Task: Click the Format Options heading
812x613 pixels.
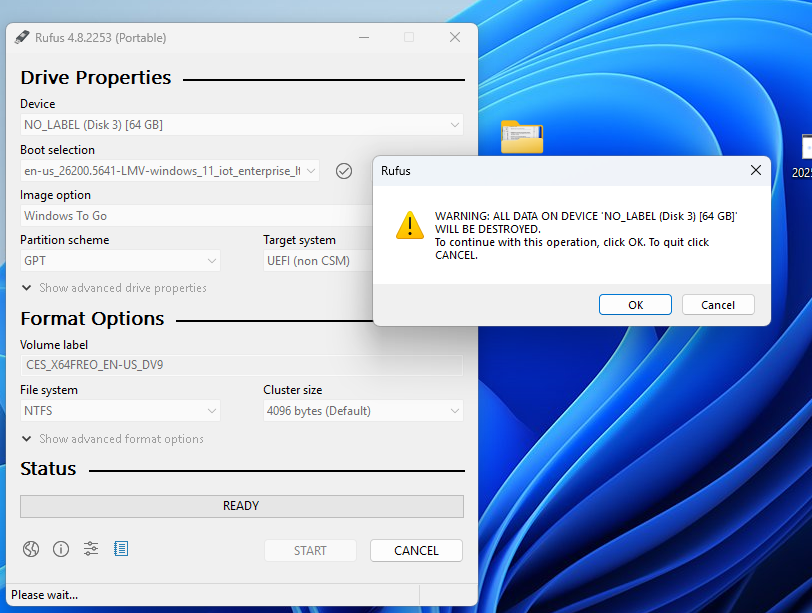Action: coord(92,319)
